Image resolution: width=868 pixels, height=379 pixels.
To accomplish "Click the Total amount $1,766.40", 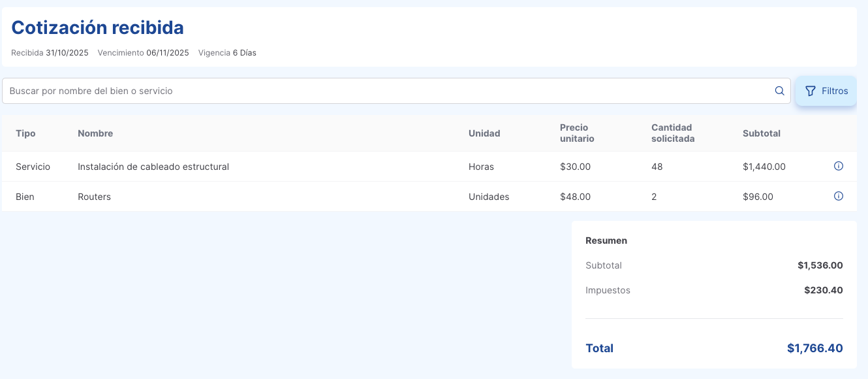I will 814,348.
